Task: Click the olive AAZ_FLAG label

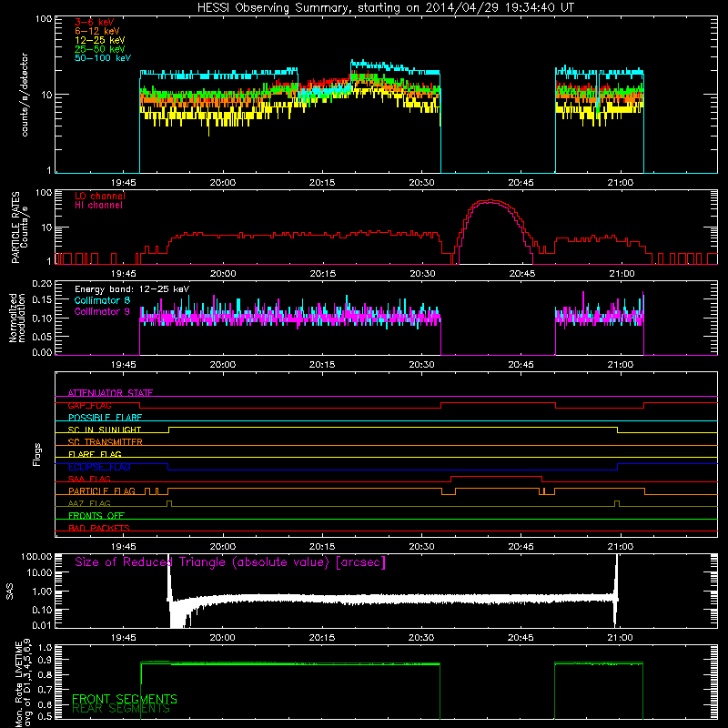Action: click(x=89, y=504)
